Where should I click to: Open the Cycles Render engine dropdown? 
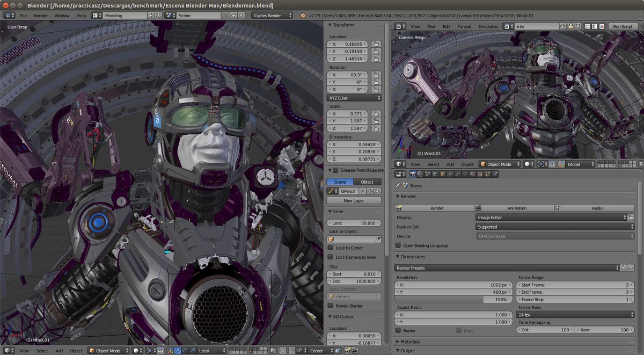[272, 16]
